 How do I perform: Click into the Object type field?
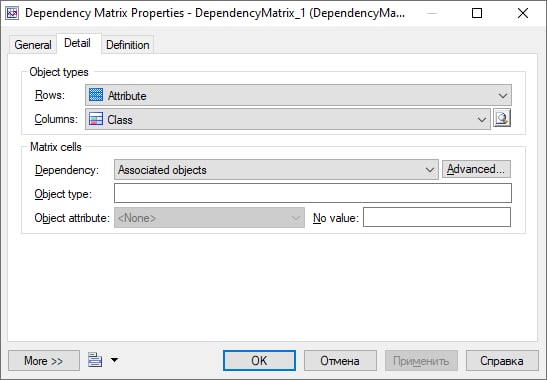pyautogui.click(x=313, y=193)
